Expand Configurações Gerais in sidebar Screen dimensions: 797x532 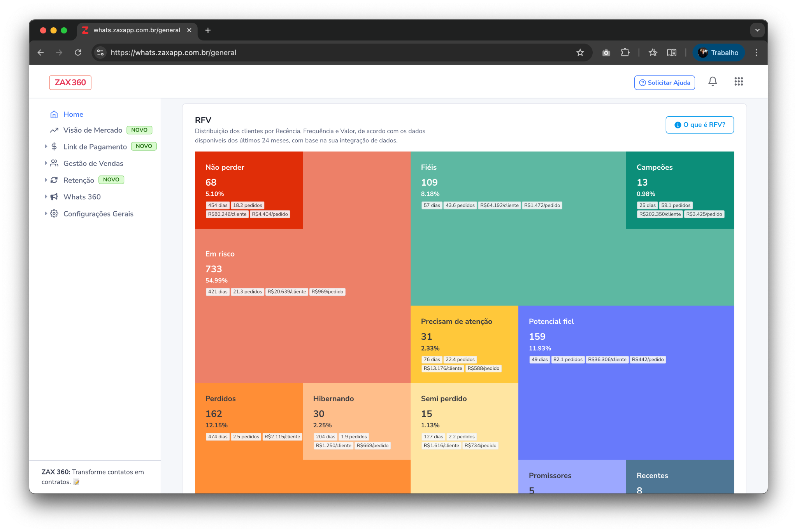click(98, 214)
